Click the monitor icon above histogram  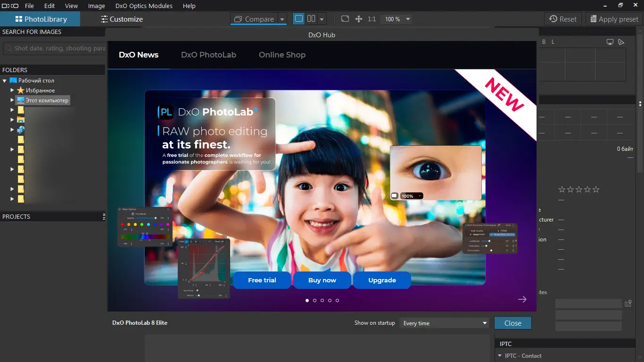[x=610, y=42]
